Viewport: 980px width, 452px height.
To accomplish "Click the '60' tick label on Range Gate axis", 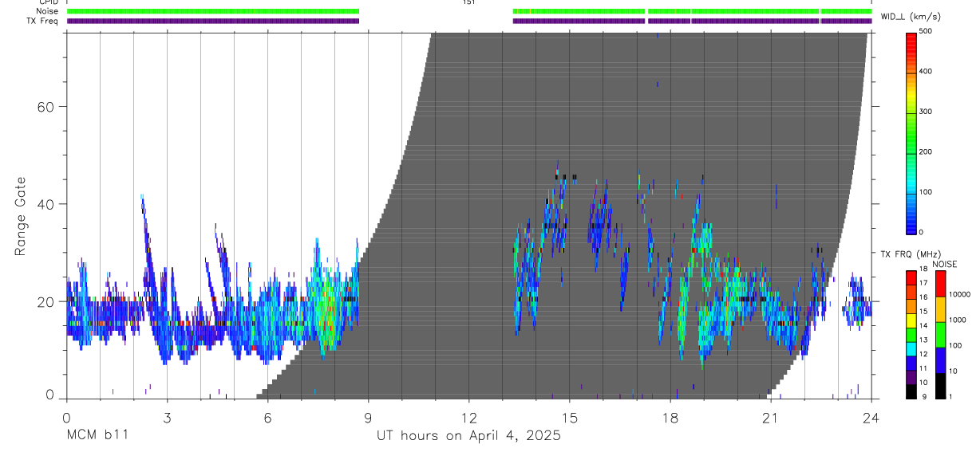I will [46, 106].
